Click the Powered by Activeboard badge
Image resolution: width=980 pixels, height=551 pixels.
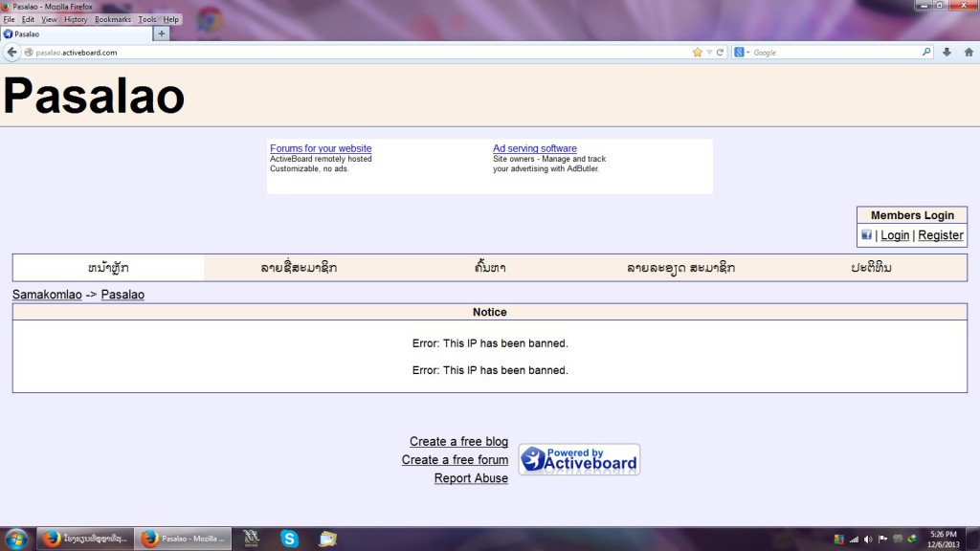click(579, 459)
